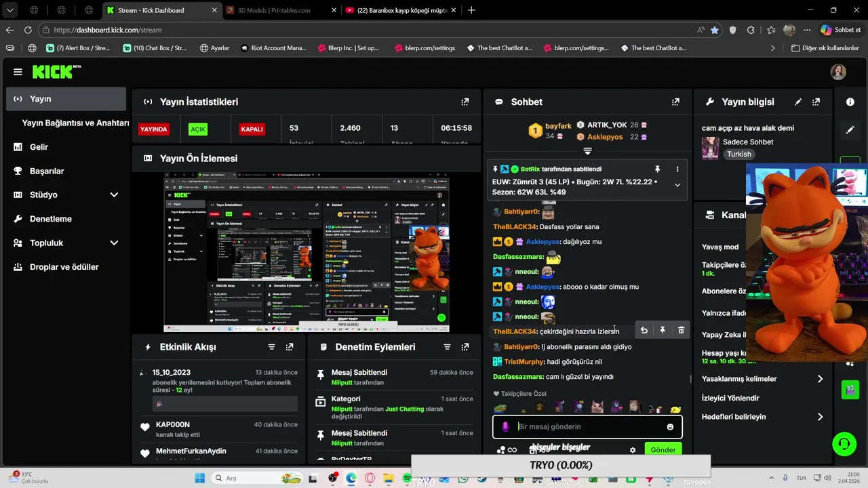The height and width of the screenshot is (488, 868).
Task: Toggle the KAPALI status badge
Action: click(x=252, y=129)
